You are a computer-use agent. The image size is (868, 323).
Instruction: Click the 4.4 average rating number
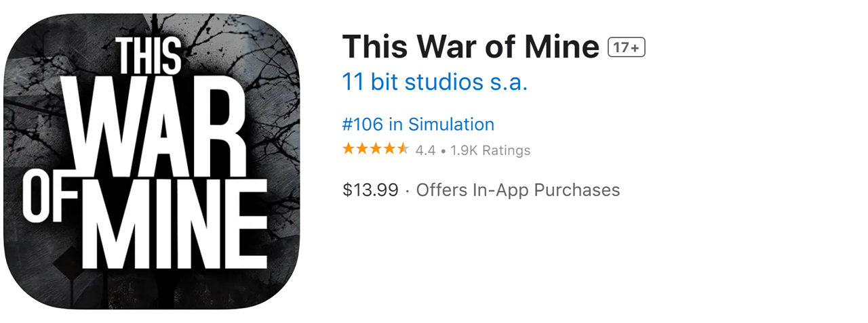coord(425,150)
